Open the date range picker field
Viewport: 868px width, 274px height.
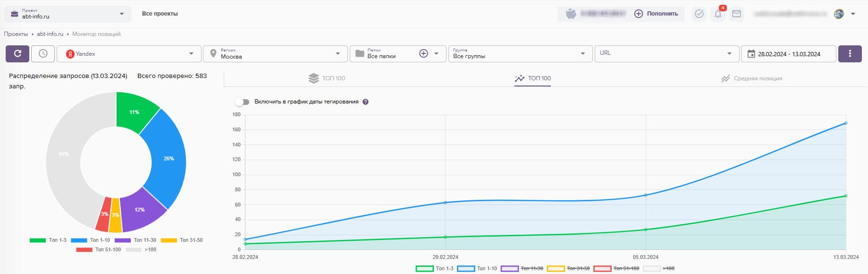[x=788, y=54]
